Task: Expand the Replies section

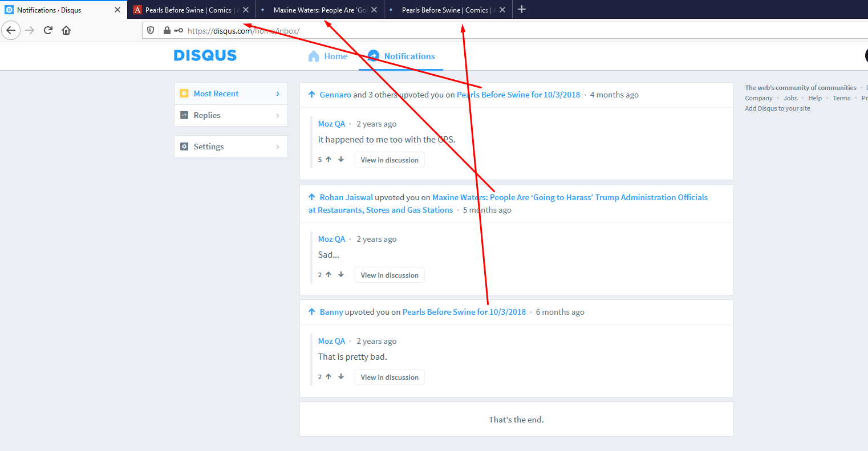Action: [x=278, y=115]
